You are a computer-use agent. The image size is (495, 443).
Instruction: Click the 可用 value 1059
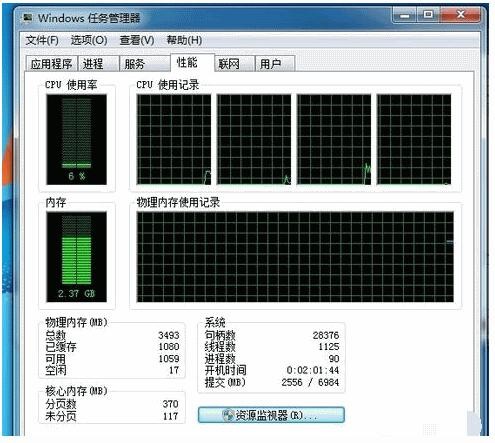(x=169, y=359)
